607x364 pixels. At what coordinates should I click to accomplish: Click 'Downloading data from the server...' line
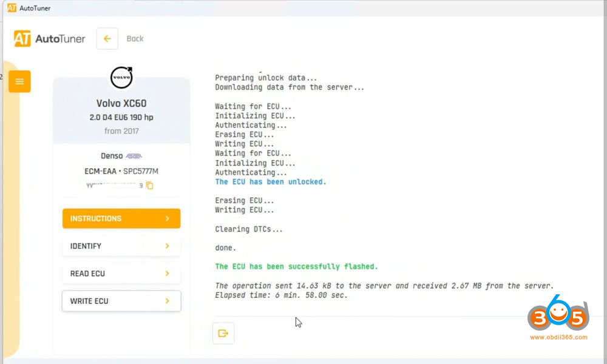tap(290, 87)
